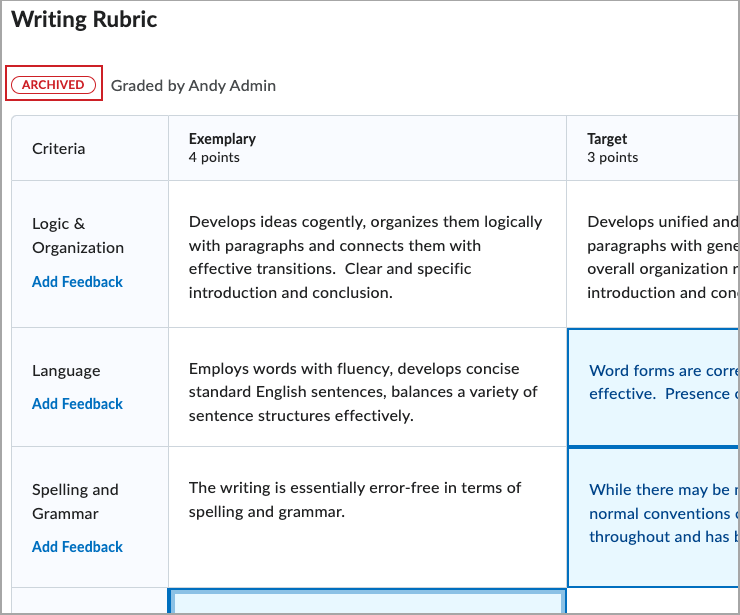Screen dimensions: 740x615
Task: Open Add Feedback for Spelling and Grammar
Action: click(77, 547)
